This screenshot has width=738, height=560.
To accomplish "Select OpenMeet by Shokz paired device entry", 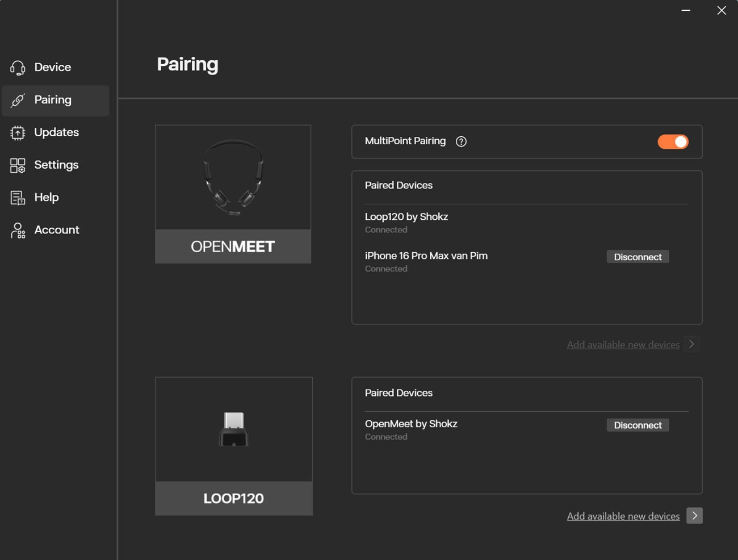I will tap(410, 424).
